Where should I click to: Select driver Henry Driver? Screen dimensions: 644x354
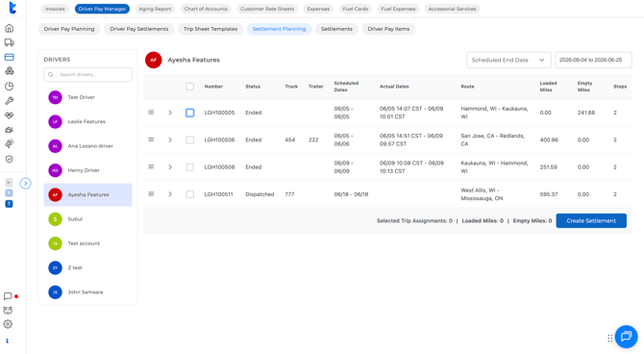click(87, 170)
